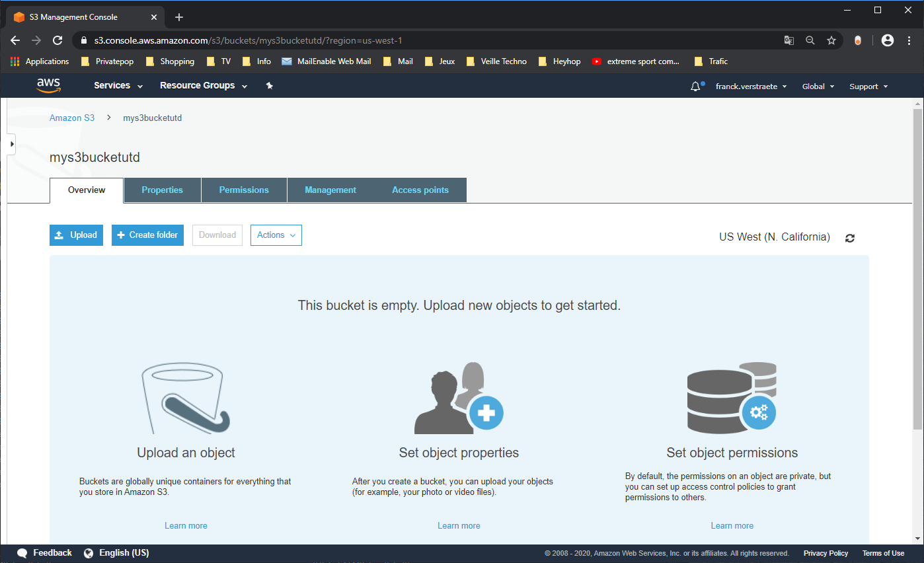The width and height of the screenshot is (924, 563).
Task: Click the Feedback speech bubble icon
Action: click(22, 553)
